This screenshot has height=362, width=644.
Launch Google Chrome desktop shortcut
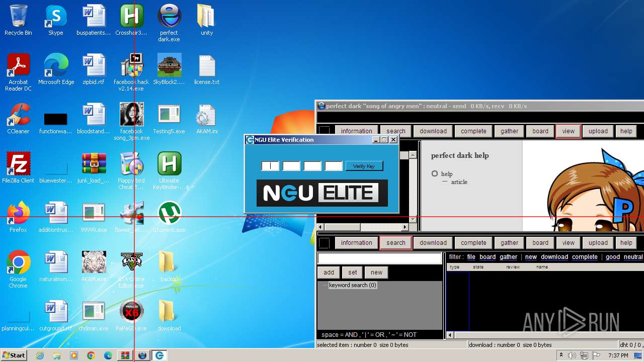coord(18,270)
